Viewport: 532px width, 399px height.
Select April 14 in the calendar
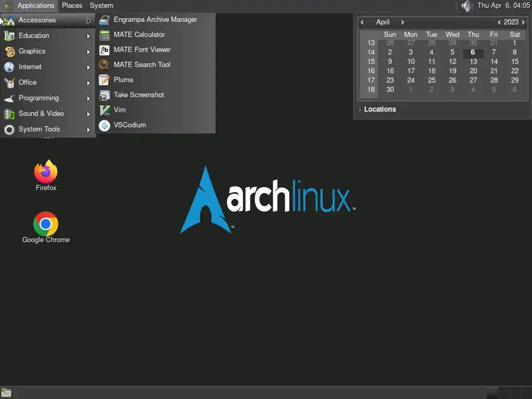(494, 61)
